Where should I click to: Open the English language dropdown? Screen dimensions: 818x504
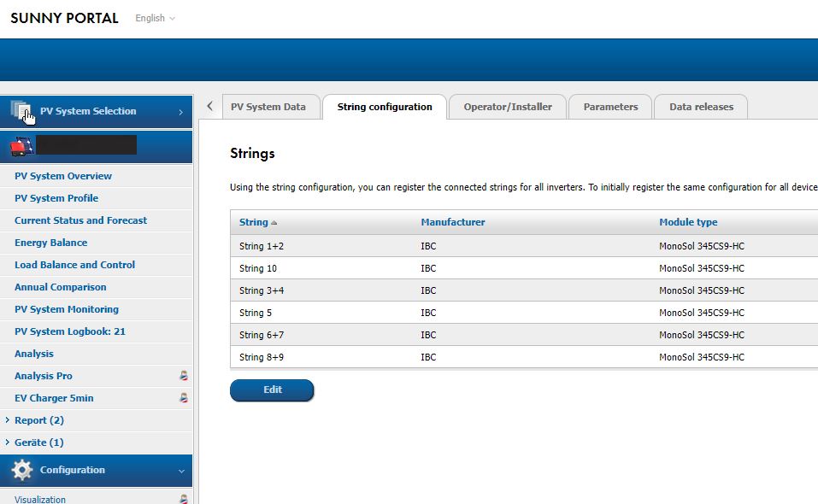[155, 18]
